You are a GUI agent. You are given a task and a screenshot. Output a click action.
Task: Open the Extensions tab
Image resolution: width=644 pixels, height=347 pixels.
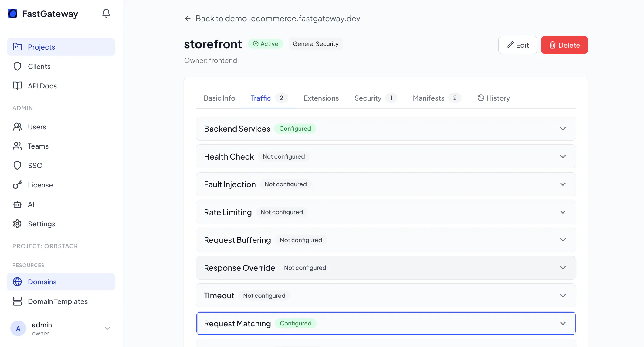(321, 98)
